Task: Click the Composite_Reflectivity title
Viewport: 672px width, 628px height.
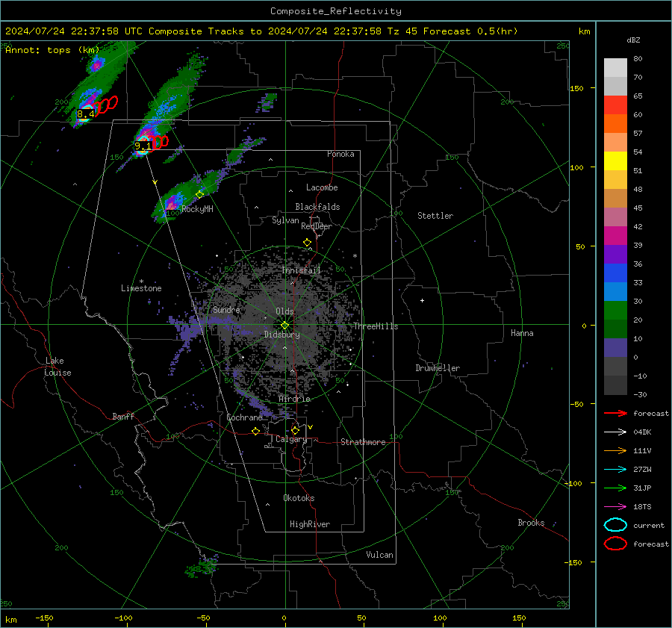Action: click(336, 11)
